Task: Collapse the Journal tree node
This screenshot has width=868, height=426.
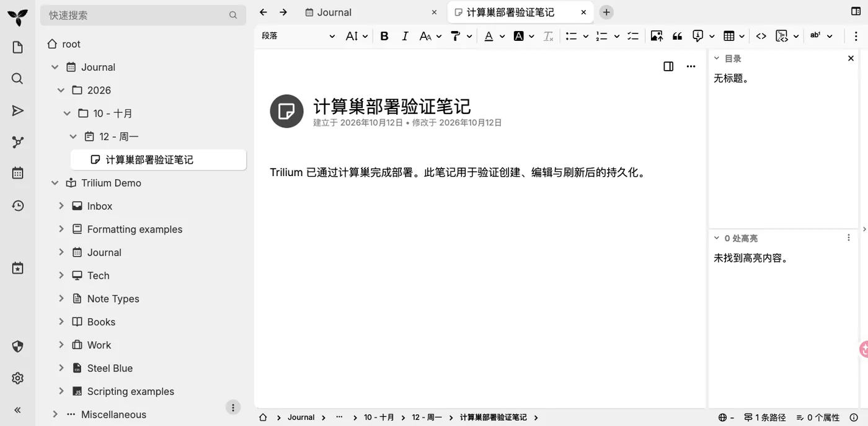Action: pos(55,67)
